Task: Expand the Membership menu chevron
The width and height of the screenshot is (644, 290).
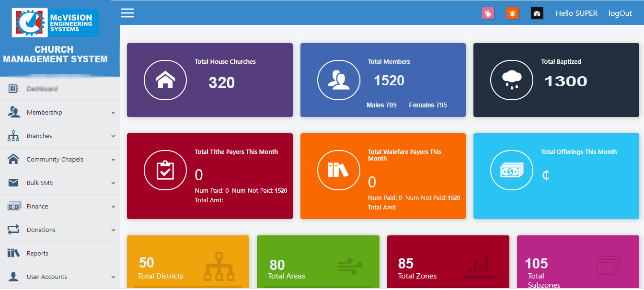Action: [113, 113]
